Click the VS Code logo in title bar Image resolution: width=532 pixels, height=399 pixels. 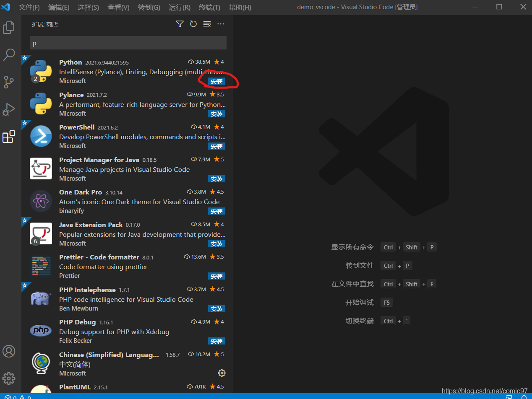click(x=6, y=7)
